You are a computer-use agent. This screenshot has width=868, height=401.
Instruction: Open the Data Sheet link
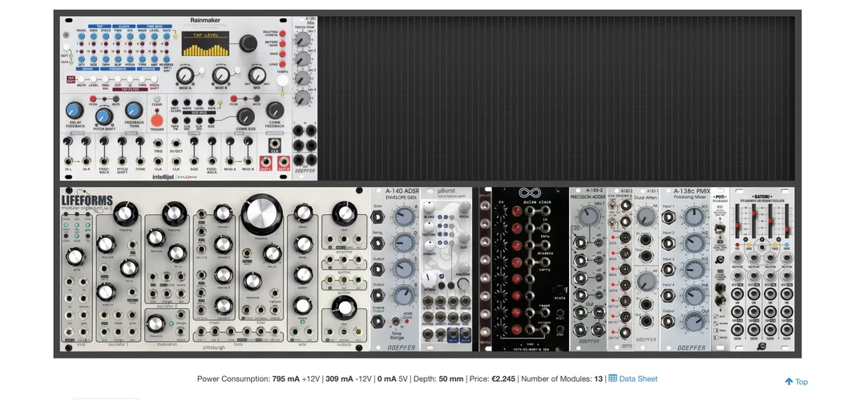pos(633,379)
